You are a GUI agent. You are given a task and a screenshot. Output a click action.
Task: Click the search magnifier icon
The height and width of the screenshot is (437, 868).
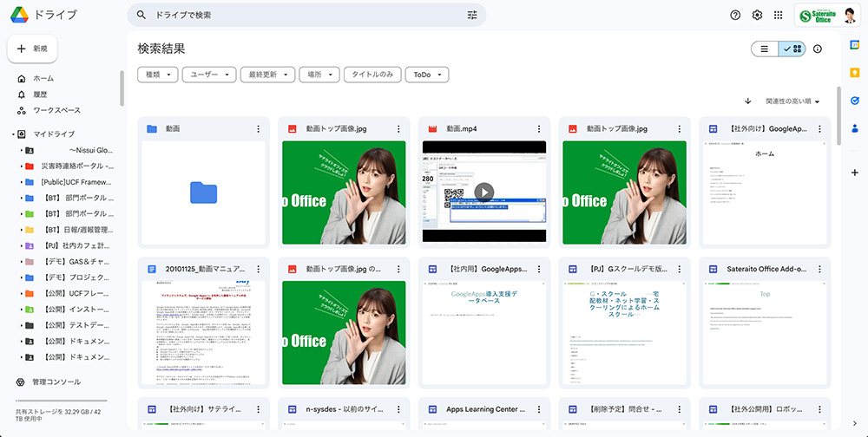141,15
